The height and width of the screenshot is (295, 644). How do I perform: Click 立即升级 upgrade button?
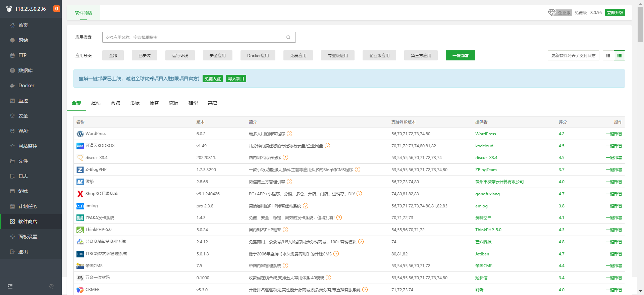point(615,12)
